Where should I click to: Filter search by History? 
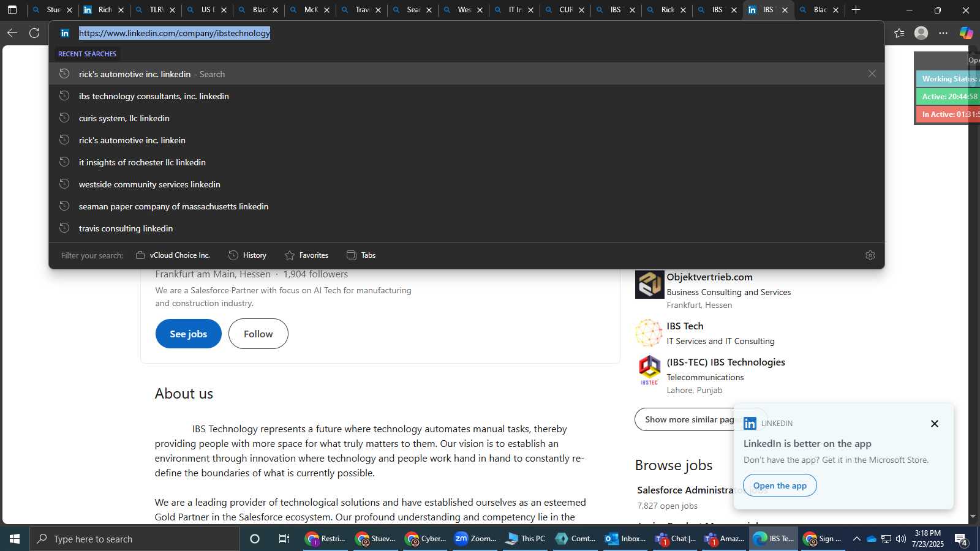(x=247, y=255)
